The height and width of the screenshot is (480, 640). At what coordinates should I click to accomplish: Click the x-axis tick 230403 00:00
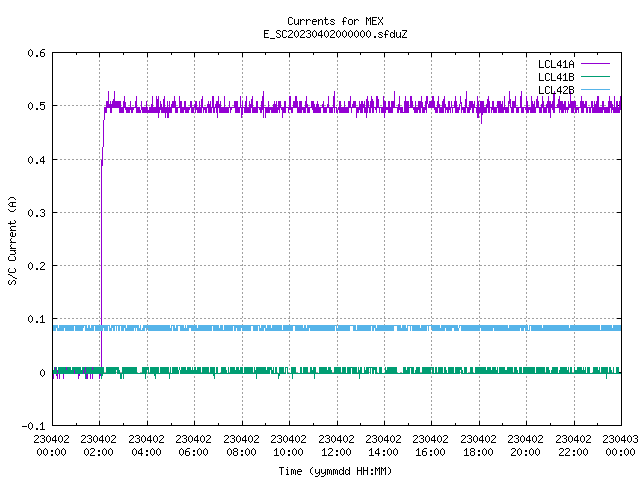[x=620, y=446]
